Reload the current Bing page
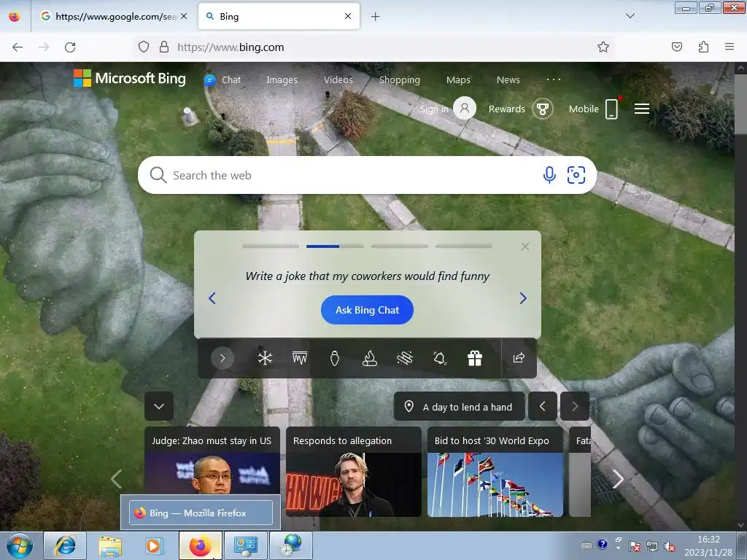Viewport: 747px width, 560px height. coord(70,47)
